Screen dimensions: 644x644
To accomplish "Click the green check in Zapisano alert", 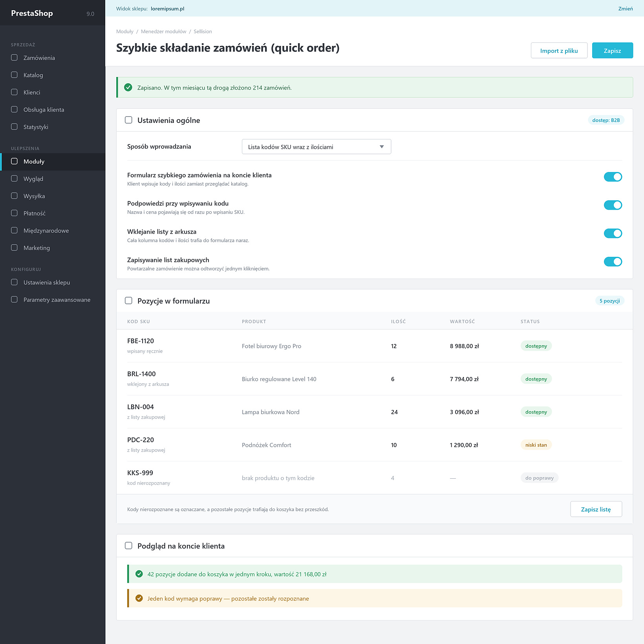I will pyautogui.click(x=128, y=88).
